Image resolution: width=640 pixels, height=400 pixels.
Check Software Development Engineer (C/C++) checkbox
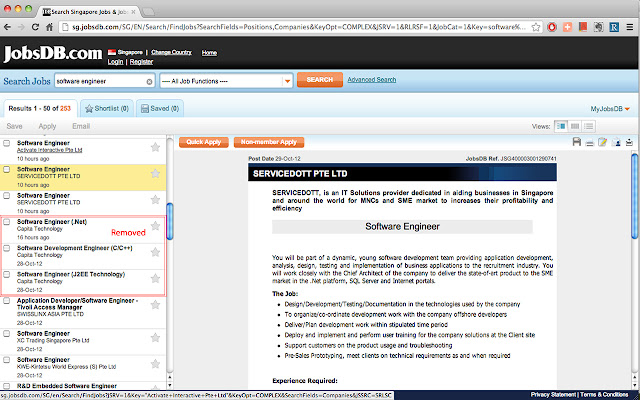coord(7,248)
